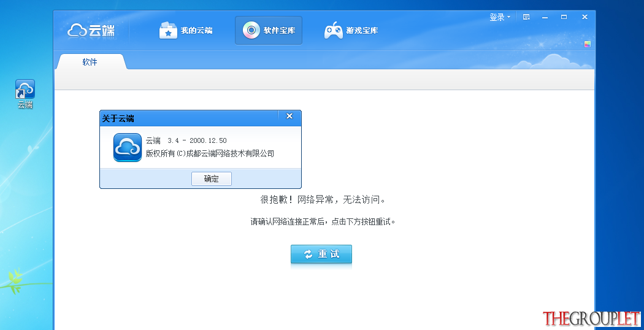Click the 重试 retry button

coord(321,254)
